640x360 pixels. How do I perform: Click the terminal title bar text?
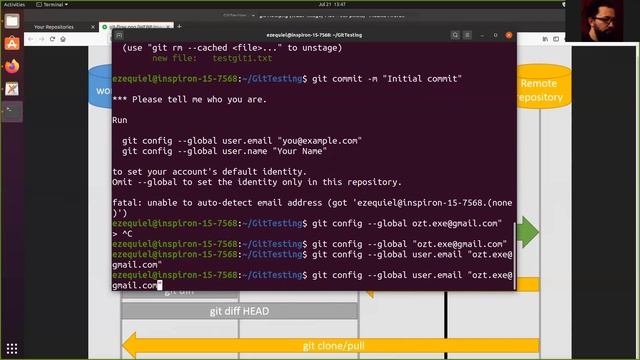point(314,35)
